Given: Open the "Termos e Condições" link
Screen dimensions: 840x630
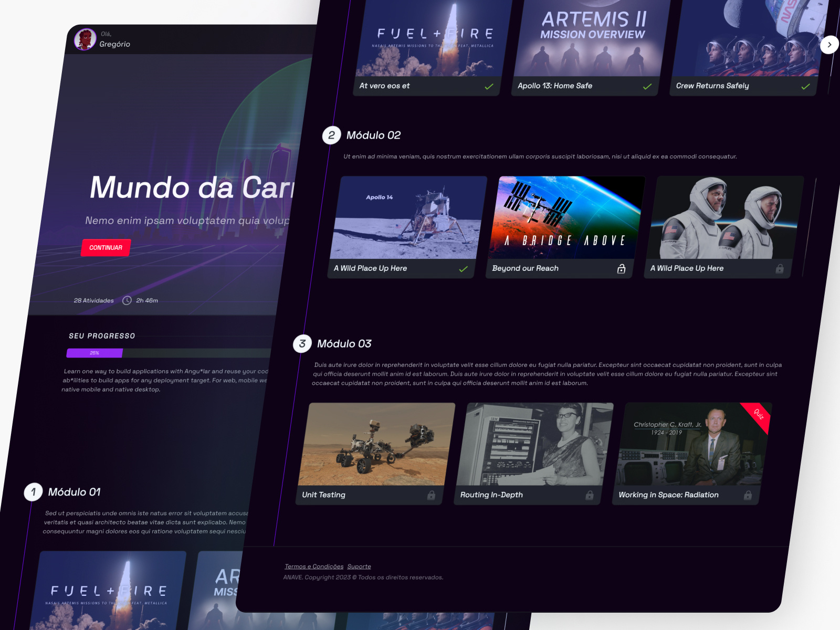Looking at the screenshot, I should pos(314,566).
